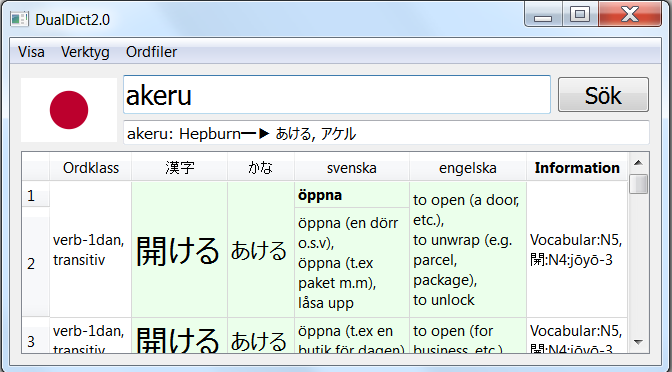Select the bold öppna cell

pos(352,195)
